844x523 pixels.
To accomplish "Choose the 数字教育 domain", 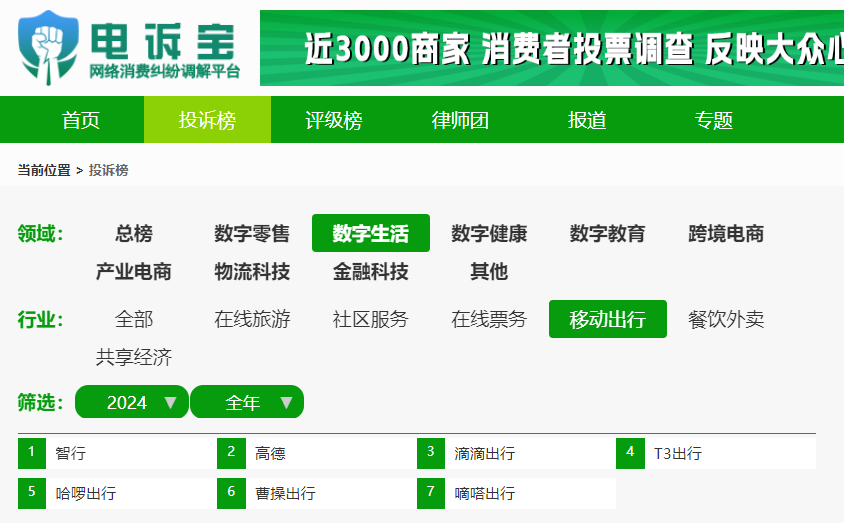I will coord(607,234).
